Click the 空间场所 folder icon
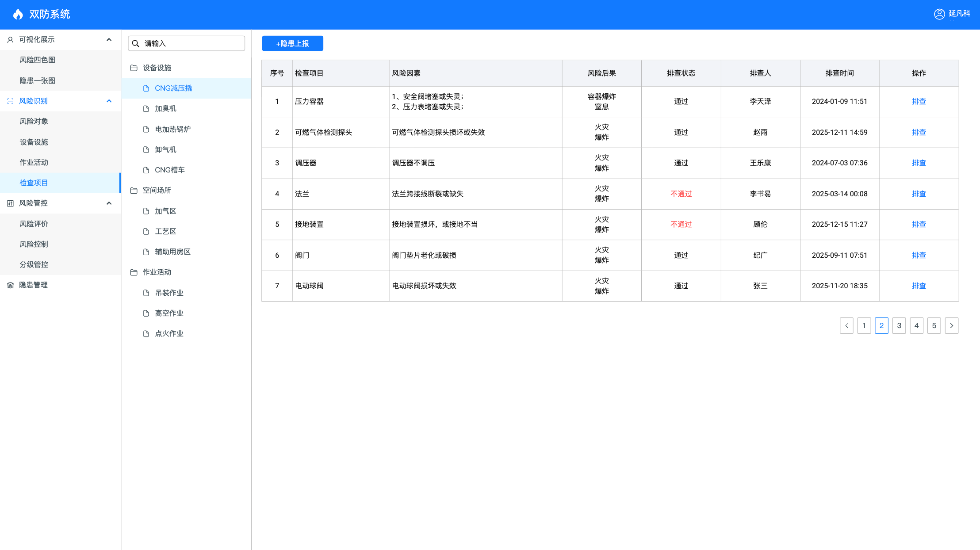980x550 pixels. pos(134,191)
